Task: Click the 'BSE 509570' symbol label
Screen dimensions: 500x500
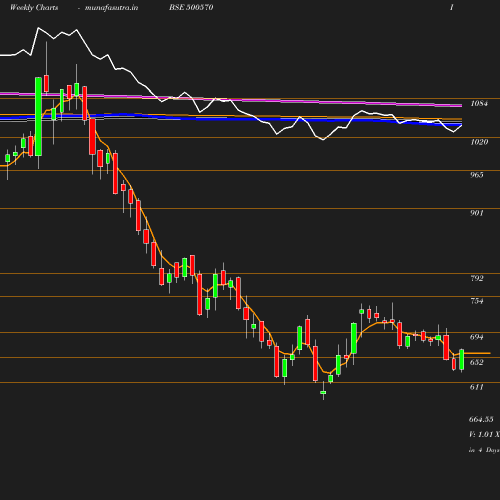Action: pos(191,7)
